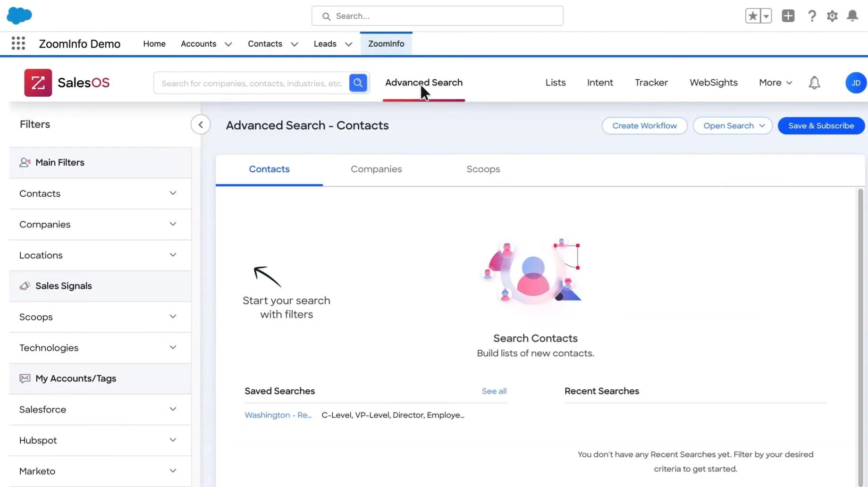Screen dimensions: 868x487
Task: Select the Main Filters header
Action: 100,162
